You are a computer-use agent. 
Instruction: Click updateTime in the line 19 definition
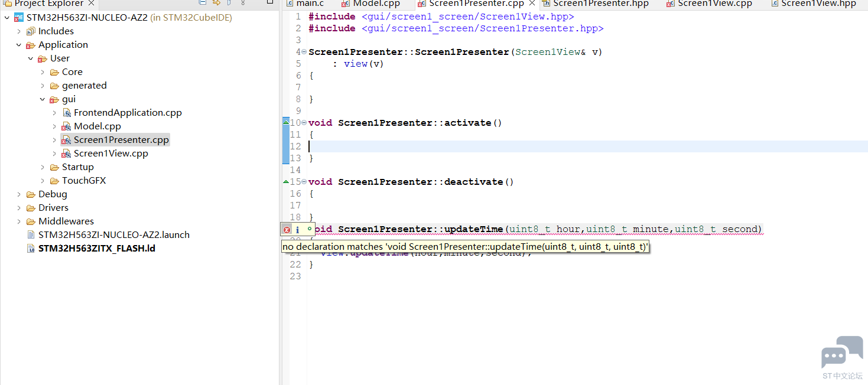(473, 229)
